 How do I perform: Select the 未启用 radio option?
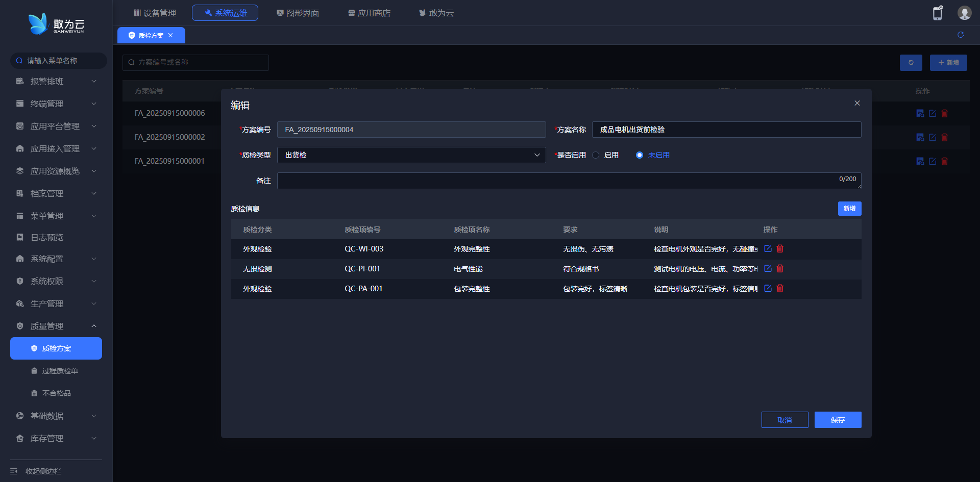639,155
